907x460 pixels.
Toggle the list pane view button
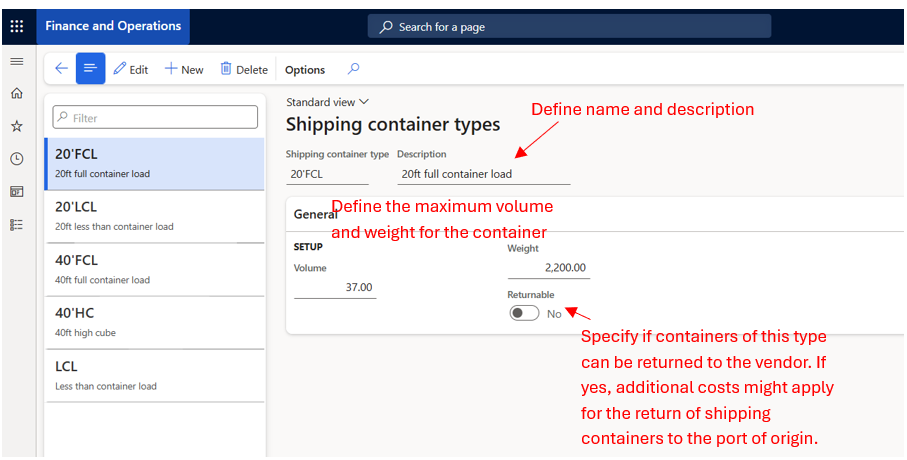(90, 68)
